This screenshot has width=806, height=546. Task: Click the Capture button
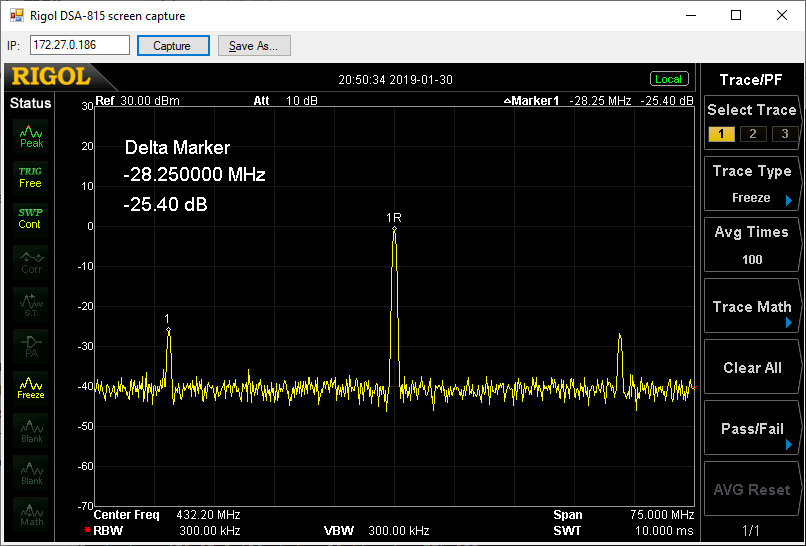173,46
